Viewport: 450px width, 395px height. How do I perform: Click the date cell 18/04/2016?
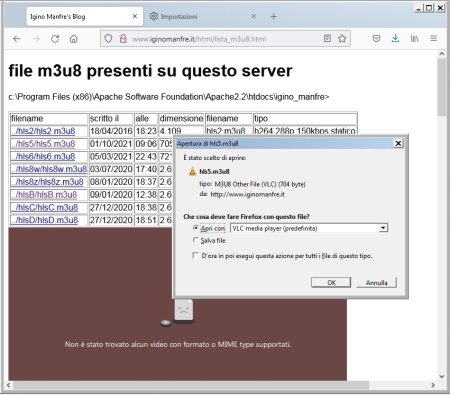click(x=111, y=131)
